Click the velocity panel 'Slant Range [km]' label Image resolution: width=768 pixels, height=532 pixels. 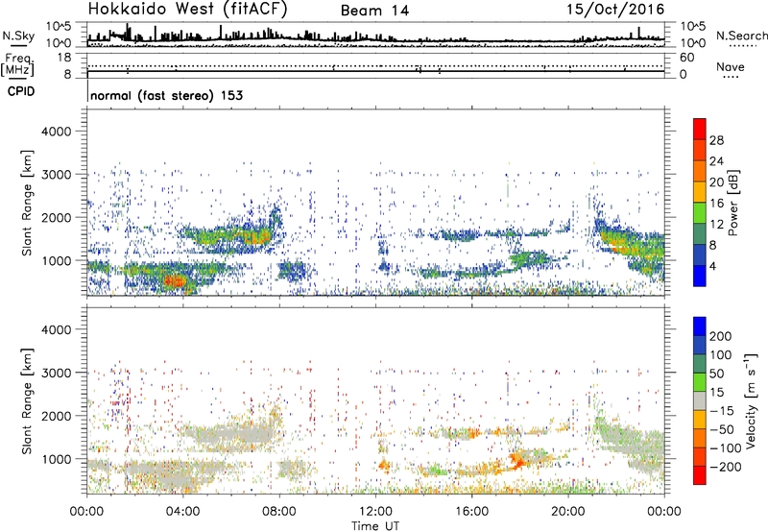click(x=27, y=400)
